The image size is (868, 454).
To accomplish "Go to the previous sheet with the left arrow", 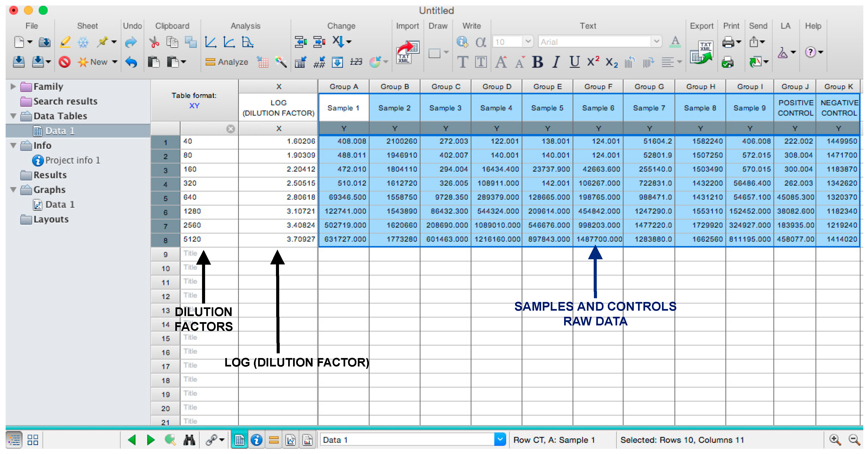I will click(x=132, y=439).
